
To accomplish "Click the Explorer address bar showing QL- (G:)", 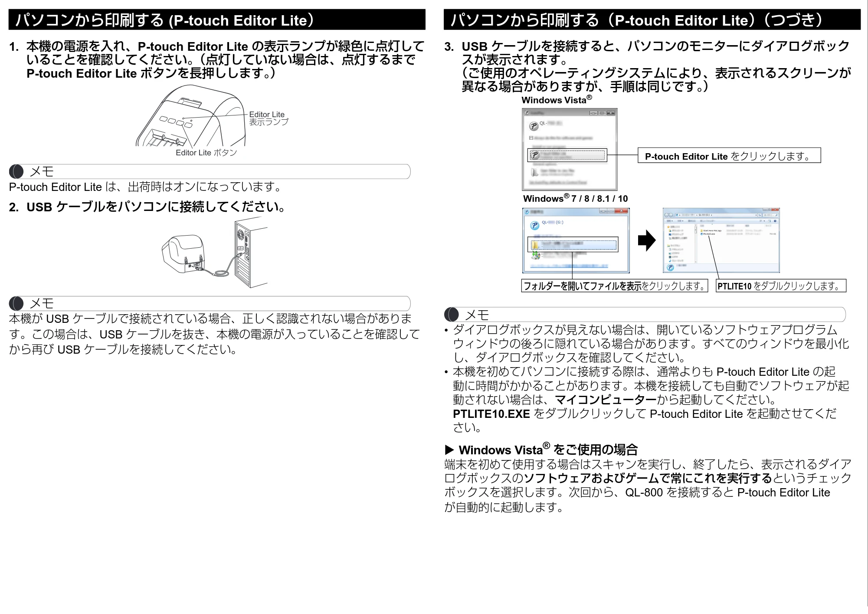I will (x=716, y=215).
